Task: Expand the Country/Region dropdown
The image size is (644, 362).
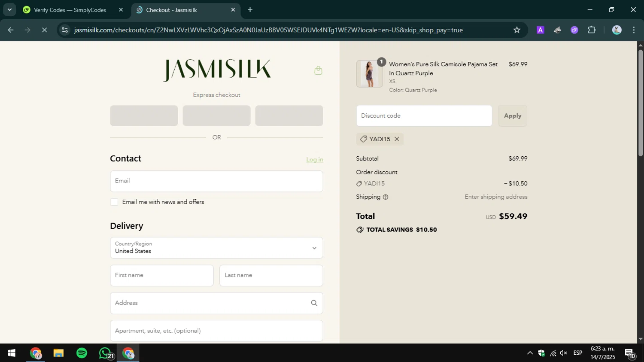Action: pyautogui.click(x=216, y=248)
